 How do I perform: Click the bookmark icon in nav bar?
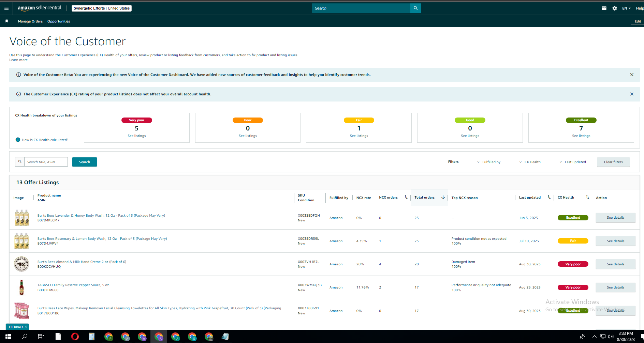(6, 21)
